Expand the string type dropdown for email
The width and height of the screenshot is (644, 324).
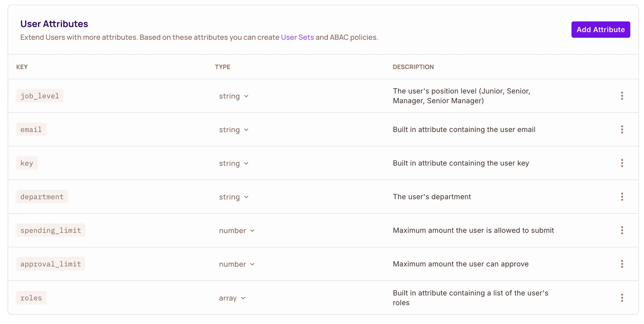pos(234,130)
